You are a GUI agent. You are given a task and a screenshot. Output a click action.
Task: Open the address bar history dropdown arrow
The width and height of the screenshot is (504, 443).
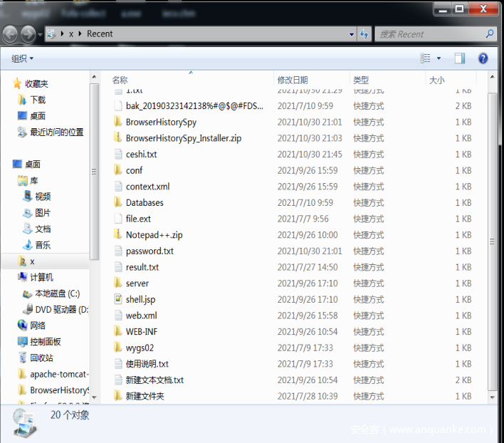point(352,34)
